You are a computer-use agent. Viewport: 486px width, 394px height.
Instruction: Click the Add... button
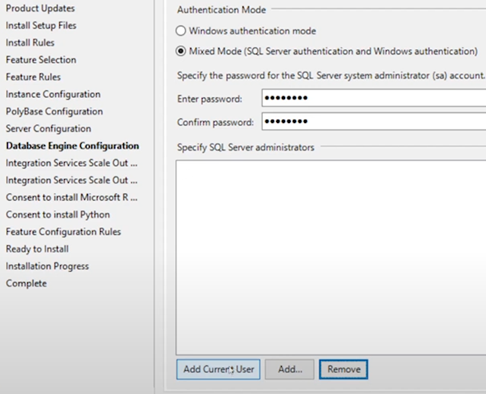point(290,369)
